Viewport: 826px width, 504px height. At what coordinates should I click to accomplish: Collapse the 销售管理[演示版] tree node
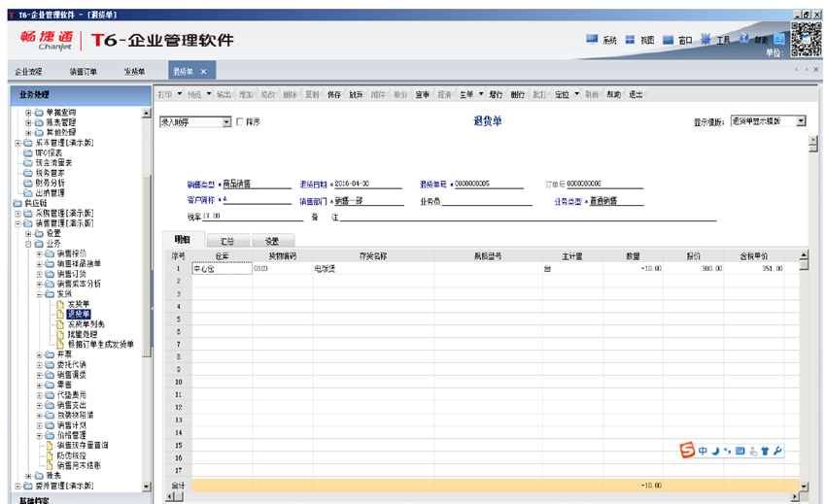tap(17, 223)
